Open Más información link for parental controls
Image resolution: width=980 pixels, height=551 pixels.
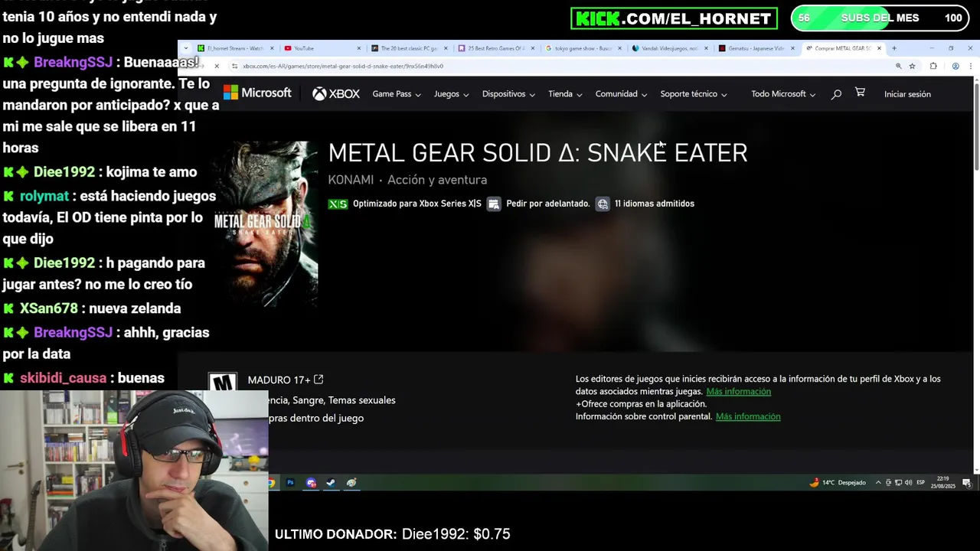tap(748, 416)
